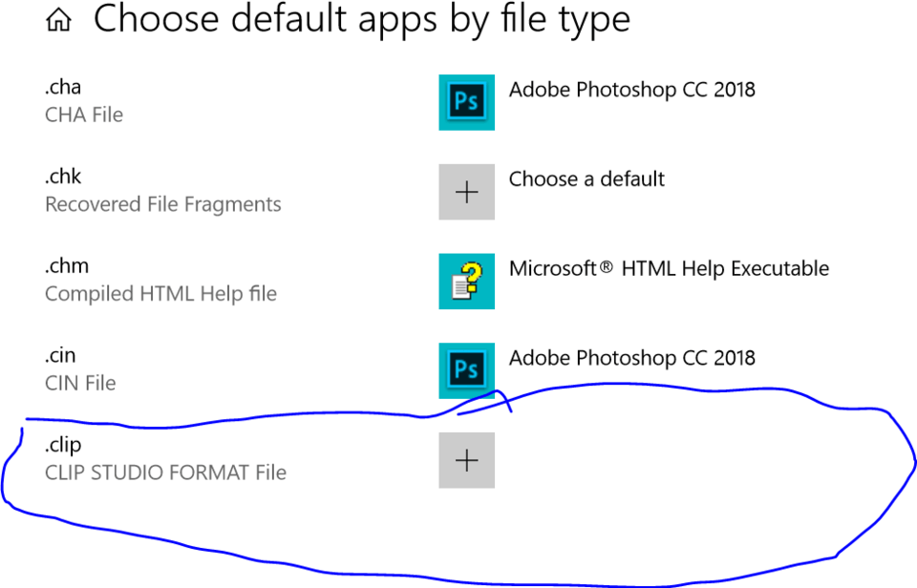This screenshot has height=588, width=917.
Task: Click the .chm extension label
Action: (x=66, y=266)
